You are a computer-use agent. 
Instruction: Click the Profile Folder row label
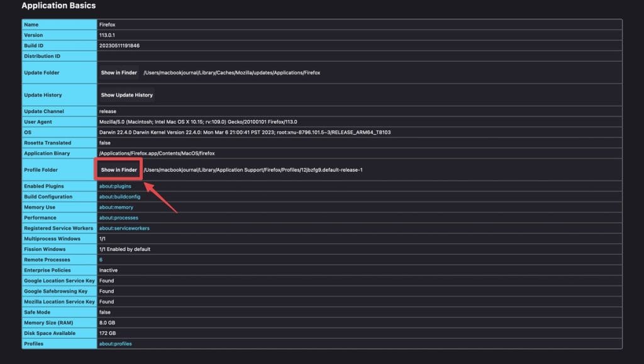click(x=41, y=170)
